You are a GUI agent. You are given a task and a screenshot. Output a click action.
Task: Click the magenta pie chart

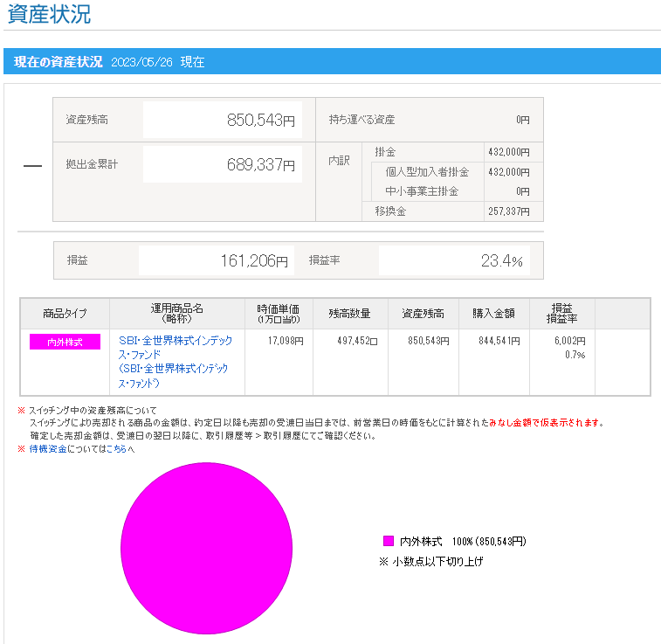tap(206, 548)
